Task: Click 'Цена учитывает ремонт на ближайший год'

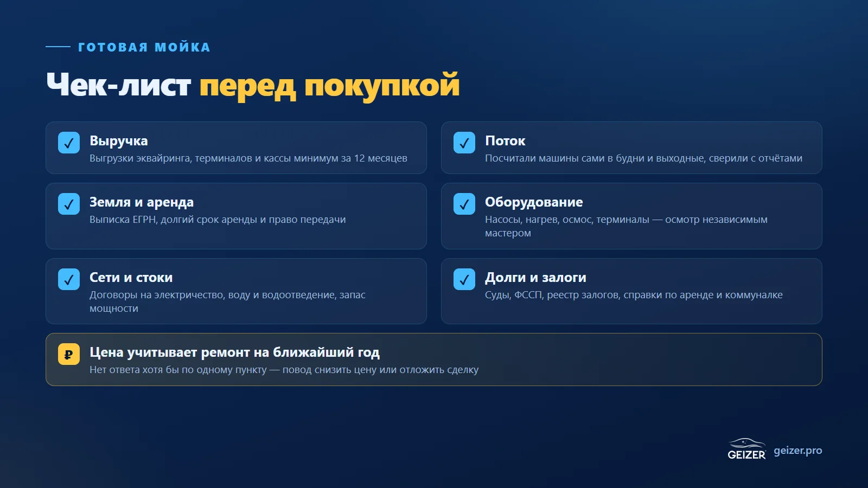Action: pos(234,352)
